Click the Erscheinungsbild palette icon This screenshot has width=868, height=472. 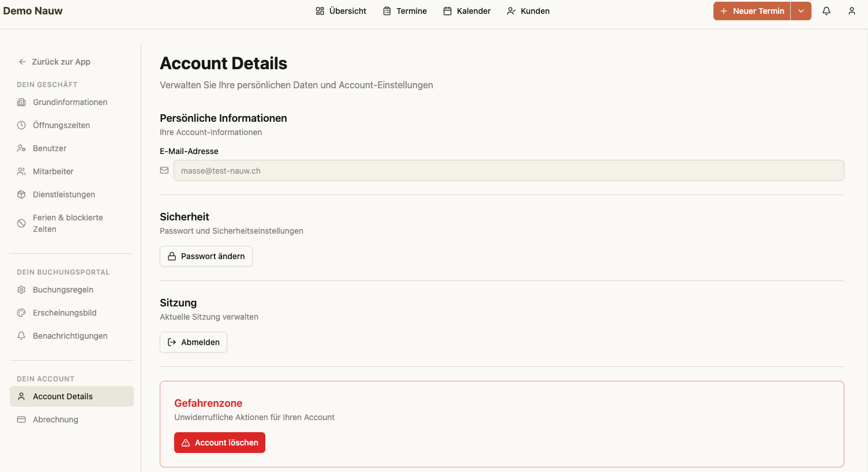tap(21, 313)
